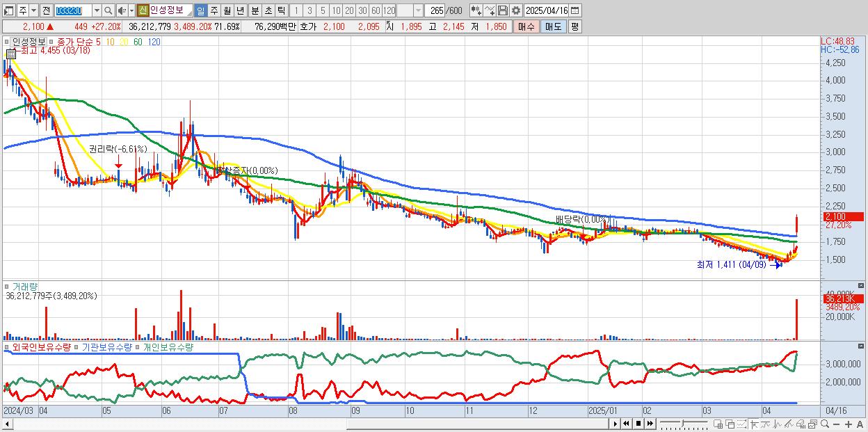Select interval preset 30

[362, 10]
